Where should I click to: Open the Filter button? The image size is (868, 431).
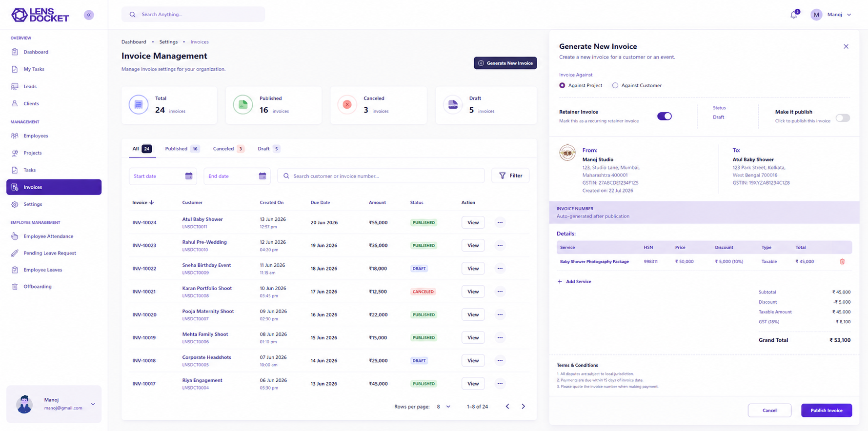coord(510,176)
